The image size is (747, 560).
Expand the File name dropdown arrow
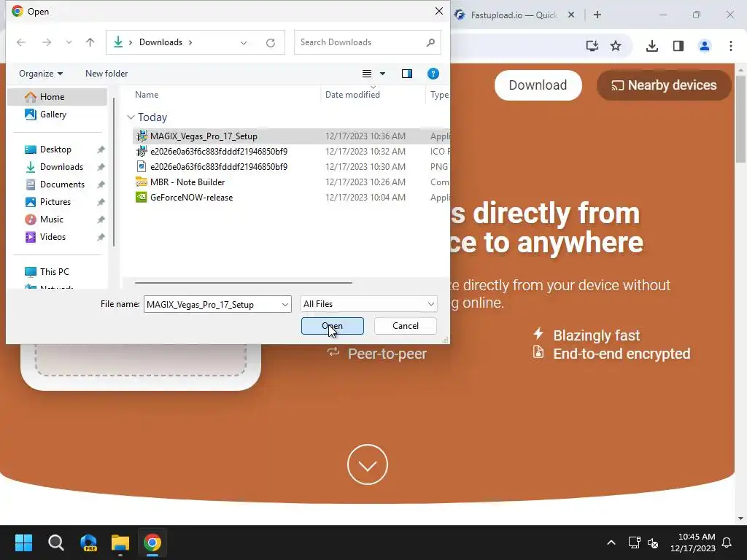pos(285,304)
